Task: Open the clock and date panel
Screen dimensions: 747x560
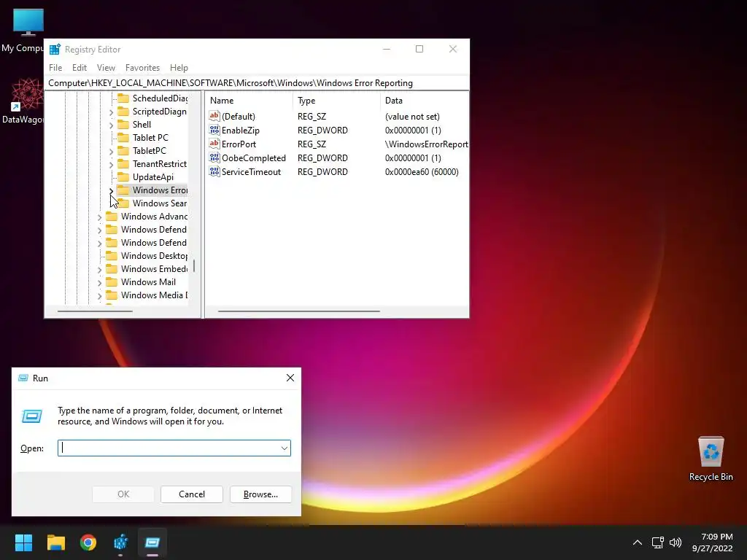Action: tap(713, 542)
